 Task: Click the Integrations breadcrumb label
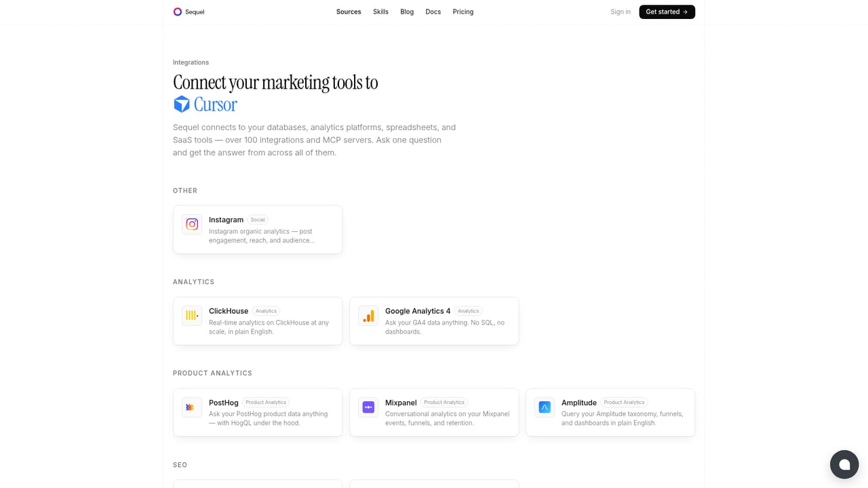click(x=191, y=62)
